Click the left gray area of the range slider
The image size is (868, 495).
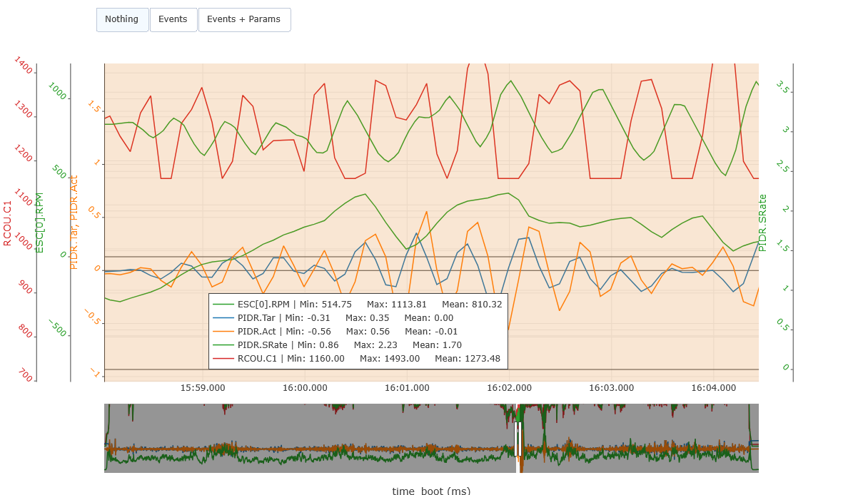tap(307, 439)
